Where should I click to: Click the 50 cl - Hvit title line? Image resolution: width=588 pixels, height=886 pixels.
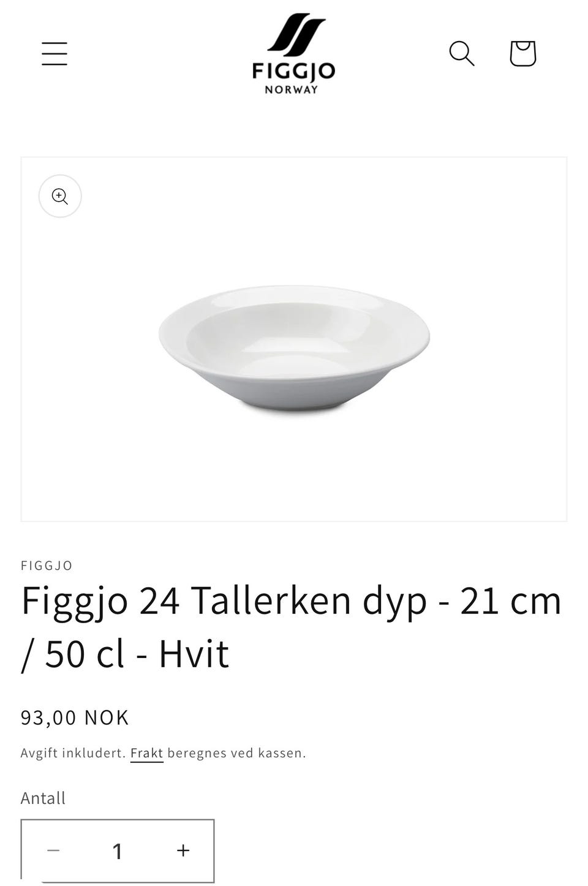125,654
